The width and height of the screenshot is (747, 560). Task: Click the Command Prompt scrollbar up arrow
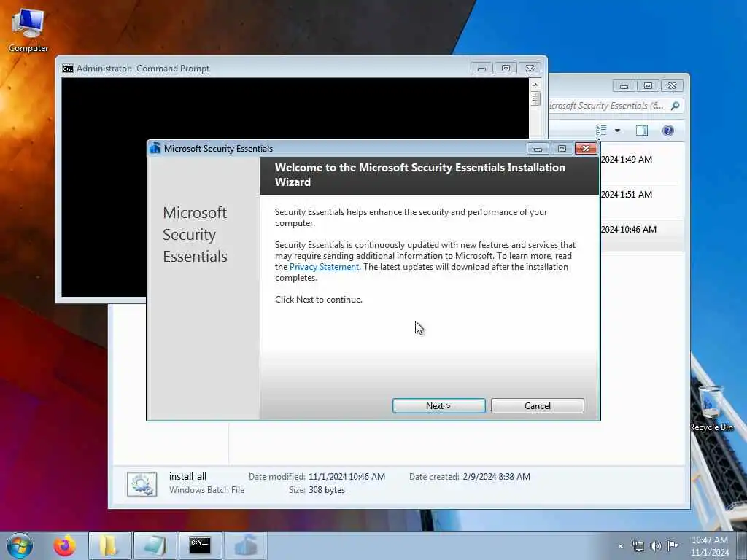click(x=535, y=85)
